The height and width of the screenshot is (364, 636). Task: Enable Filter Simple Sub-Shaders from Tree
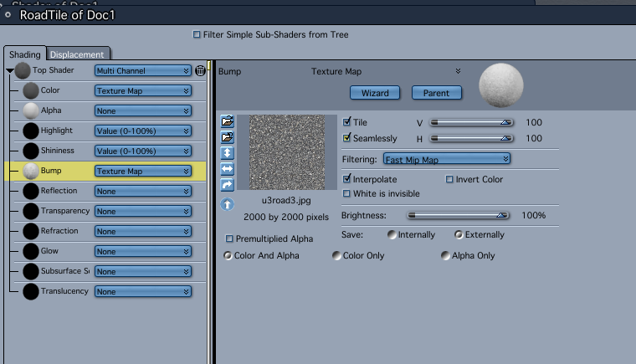coord(197,34)
